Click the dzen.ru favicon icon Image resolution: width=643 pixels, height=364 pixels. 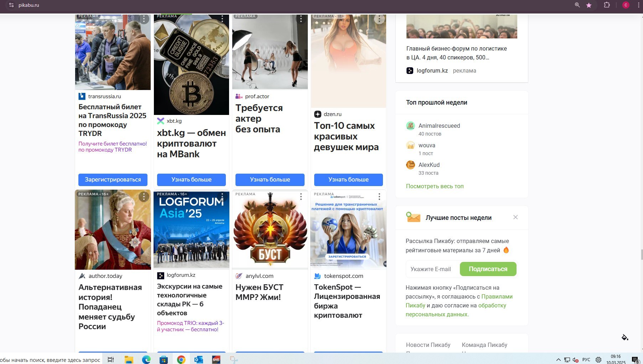tap(318, 114)
